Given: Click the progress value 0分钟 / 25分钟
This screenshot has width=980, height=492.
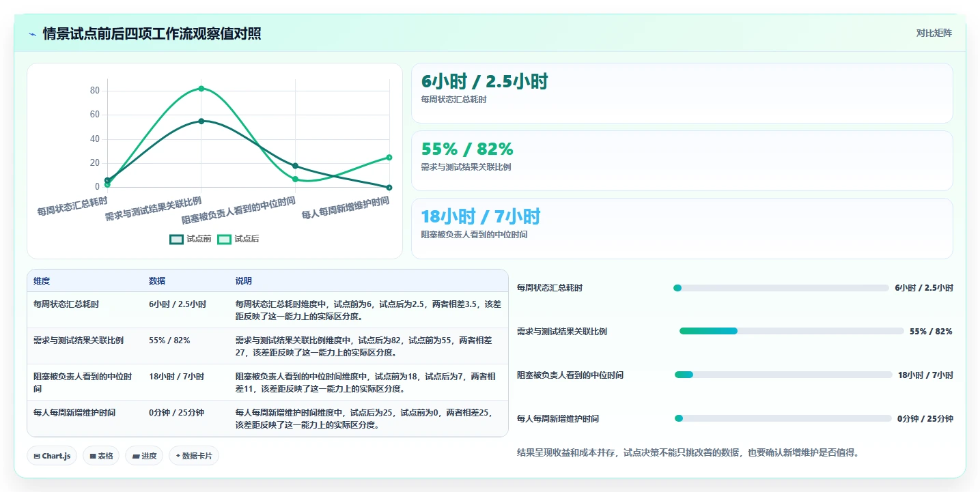Looking at the screenshot, I should [x=925, y=418].
